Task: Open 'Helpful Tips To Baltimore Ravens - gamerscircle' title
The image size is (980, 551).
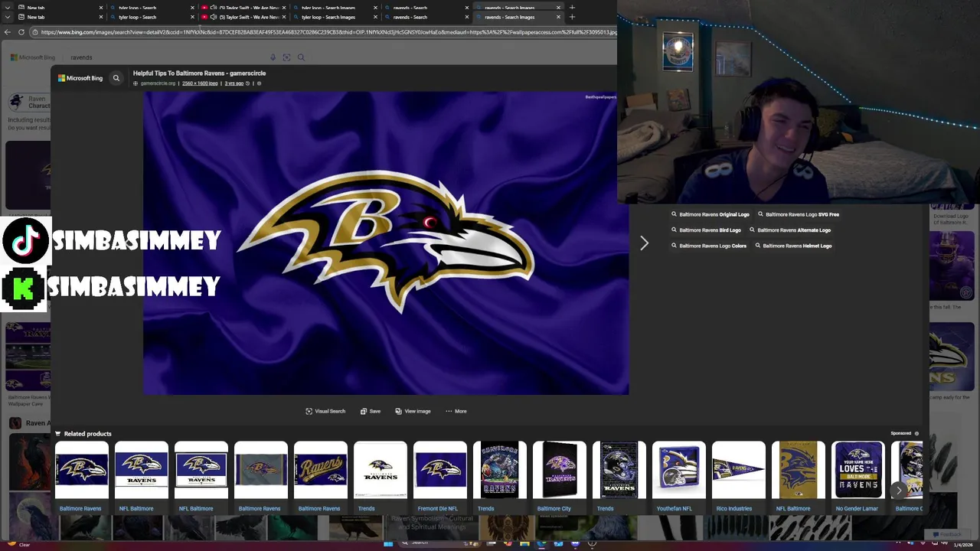Action: pyautogui.click(x=199, y=73)
